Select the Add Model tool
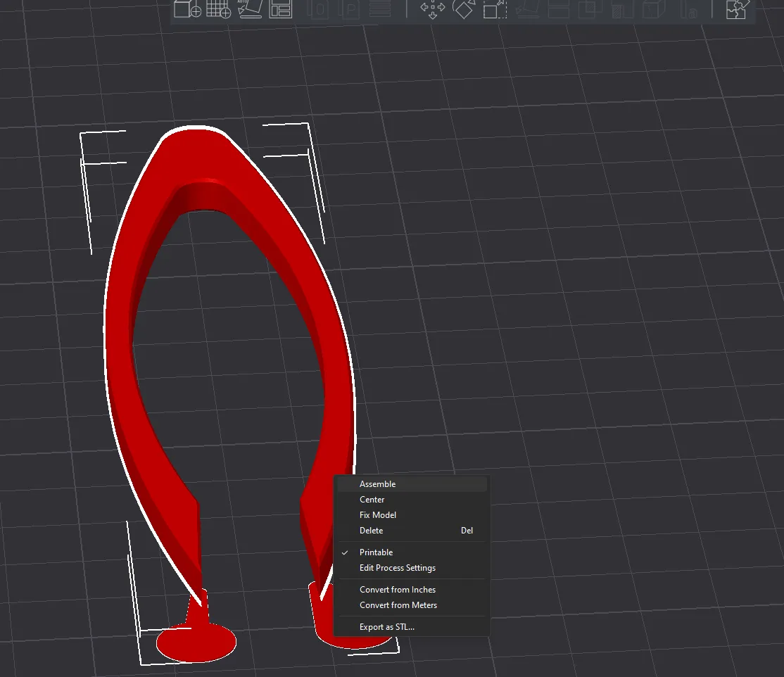This screenshot has height=677, width=784. coord(186,9)
